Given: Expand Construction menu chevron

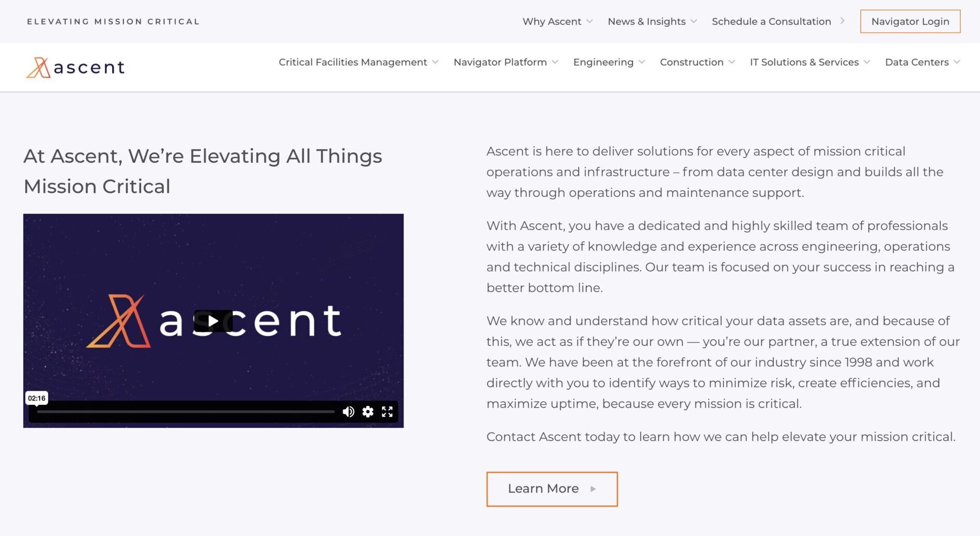Looking at the screenshot, I should 732,62.
